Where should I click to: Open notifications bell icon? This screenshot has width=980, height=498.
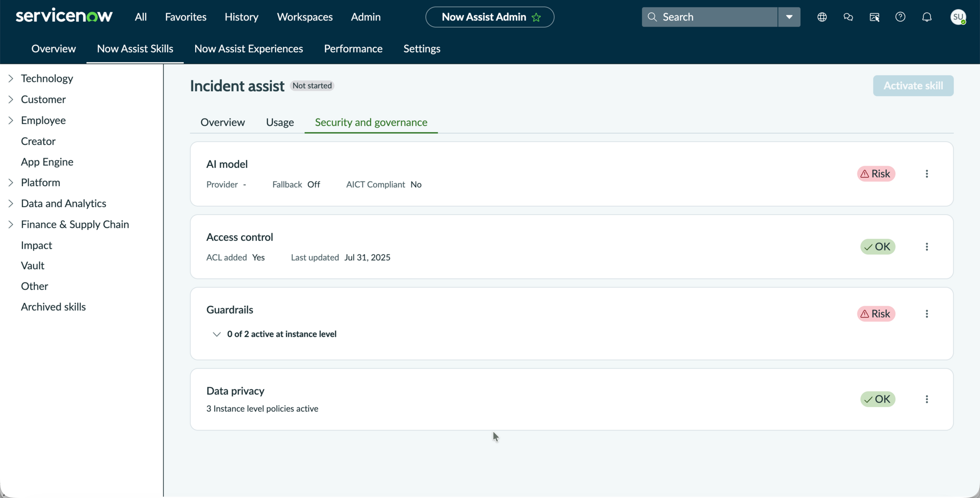(x=927, y=17)
